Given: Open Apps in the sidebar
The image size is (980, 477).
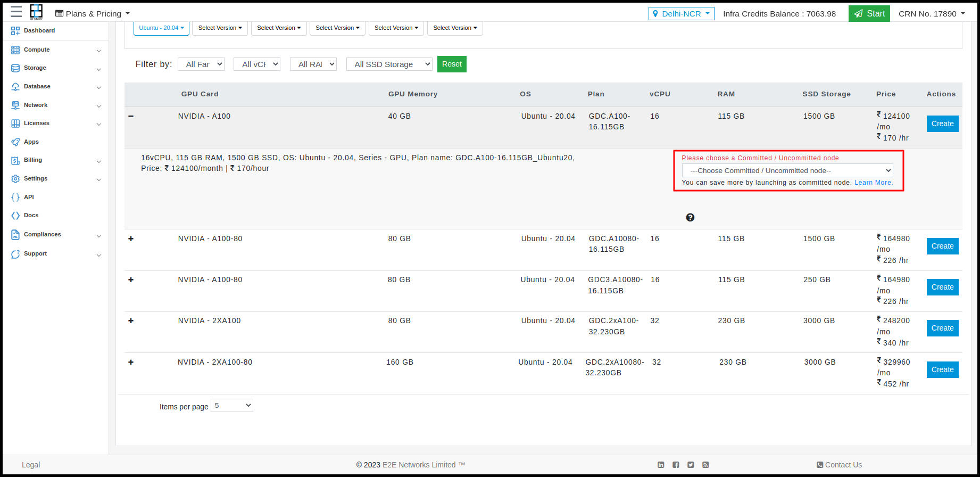Looking at the screenshot, I should (x=31, y=142).
